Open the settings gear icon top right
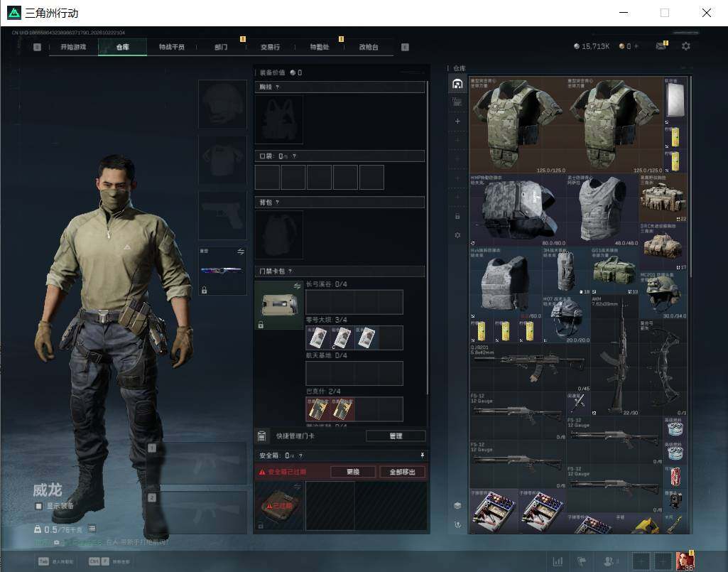The height and width of the screenshot is (572, 728). 686,46
